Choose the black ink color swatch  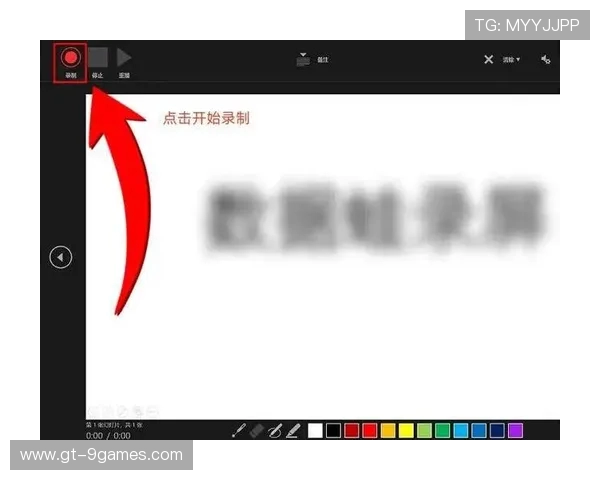point(333,430)
